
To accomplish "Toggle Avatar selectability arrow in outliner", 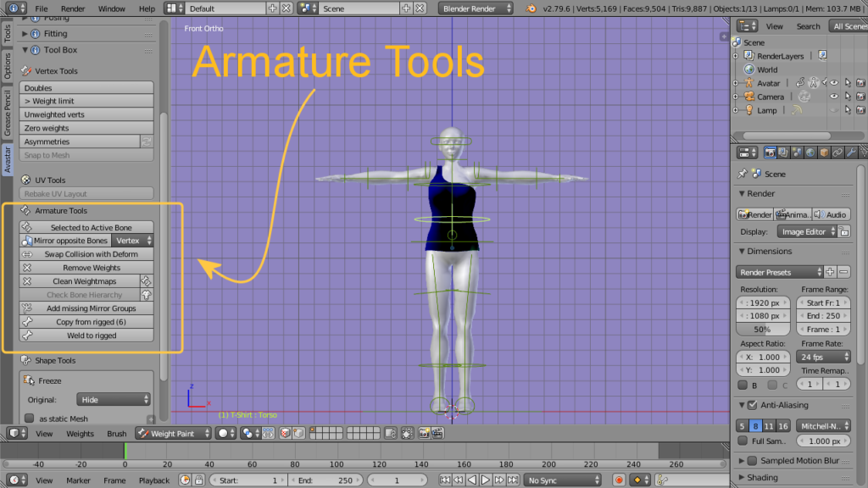I will 848,83.
